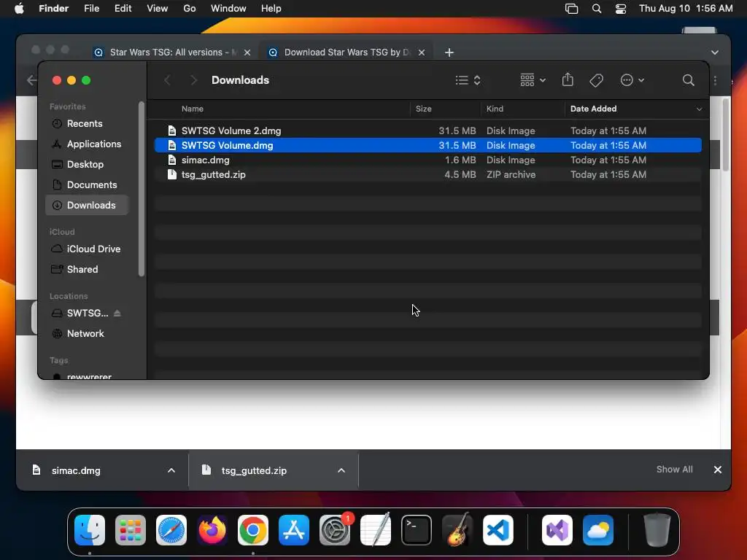
Task: Open the Group By dropdown in Finder toolbar
Action: click(x=533, y=80)
